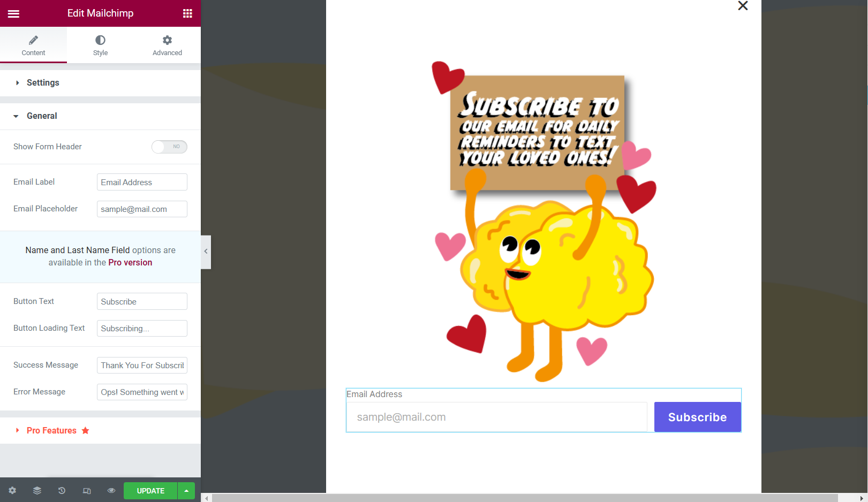This screenshot has width=868, height=502.
Task: Click the Subscribe button in the preview
Action: coord(697,417)
